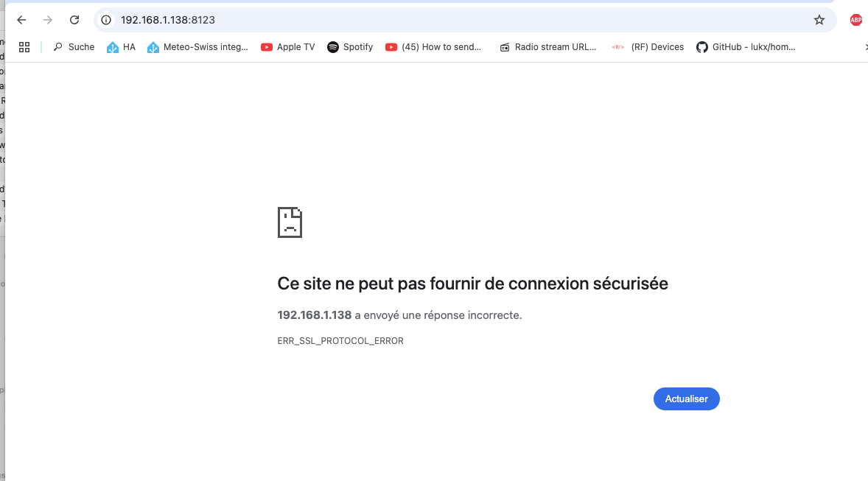Open the Adblock Plus extension icon
Image resolution: width=868 pixels, height=481 pixels.
tap(855, 20)
